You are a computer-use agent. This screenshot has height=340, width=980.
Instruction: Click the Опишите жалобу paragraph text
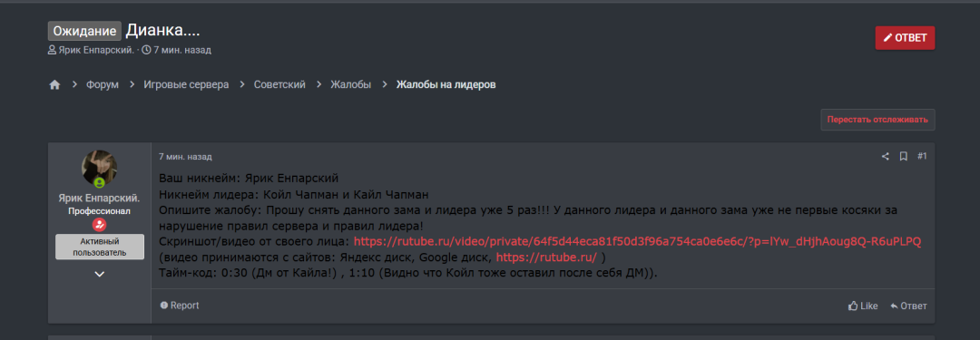tap(528, 218)
